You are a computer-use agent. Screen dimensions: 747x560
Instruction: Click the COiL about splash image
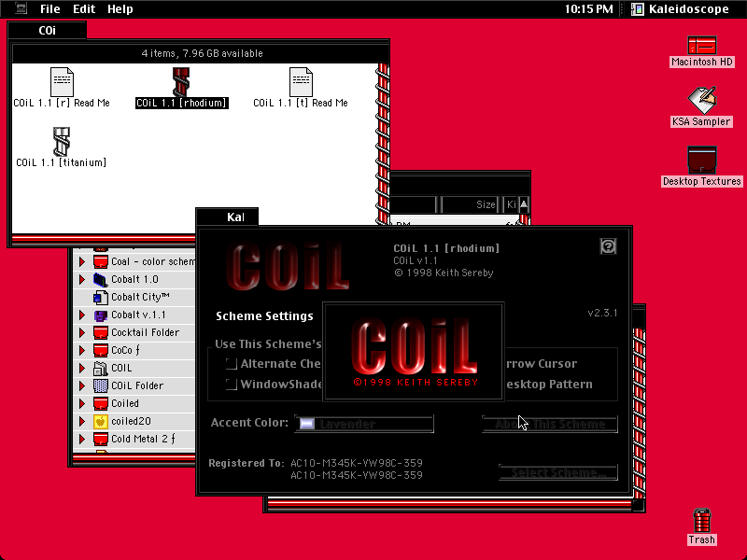point(413,352)
